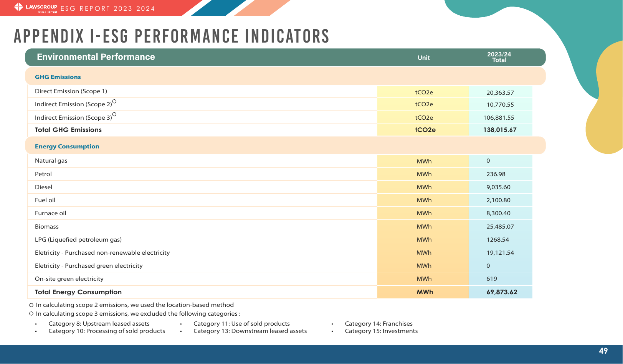Select the LPG value 1268.54
623x364 pixels.
coord(498,239)
